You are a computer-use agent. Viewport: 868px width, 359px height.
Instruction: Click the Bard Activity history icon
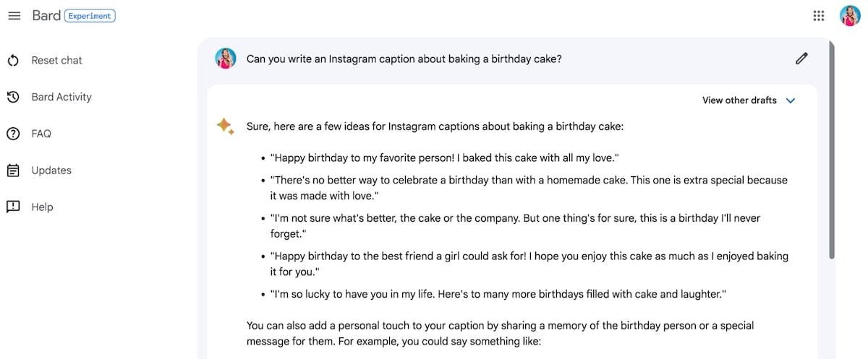click(13, 97)
